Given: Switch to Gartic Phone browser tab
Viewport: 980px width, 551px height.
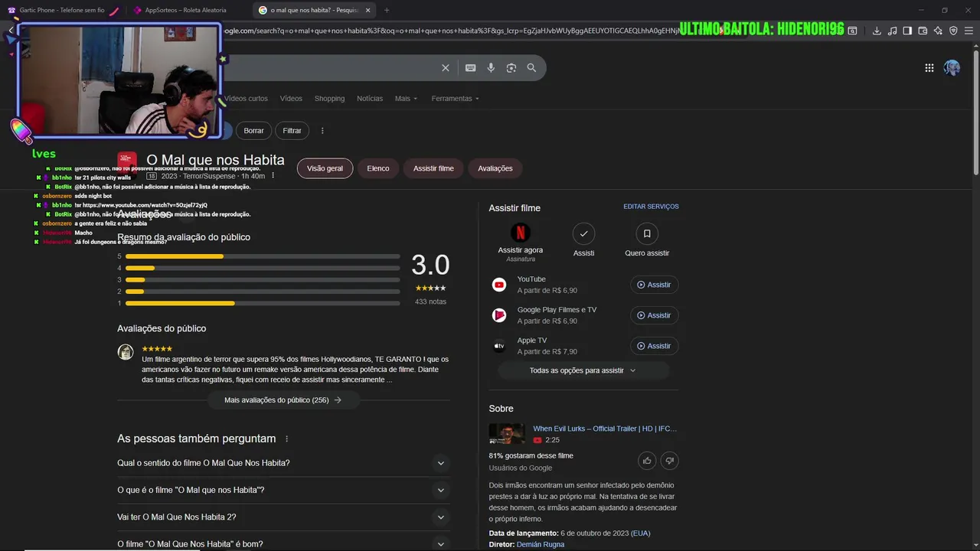Looking at the screenshot, I should click(61, 10).
